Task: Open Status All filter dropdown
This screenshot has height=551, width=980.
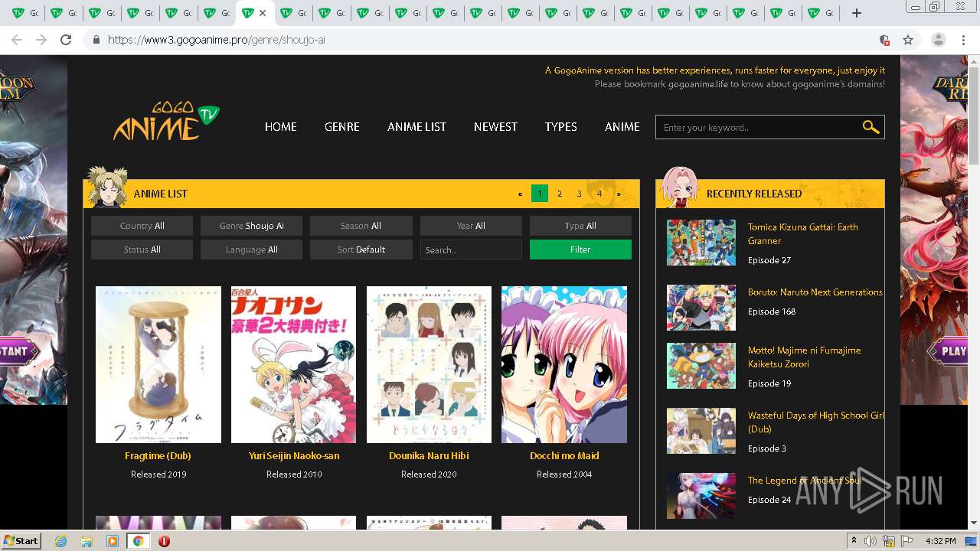Action: pos(142,249)
